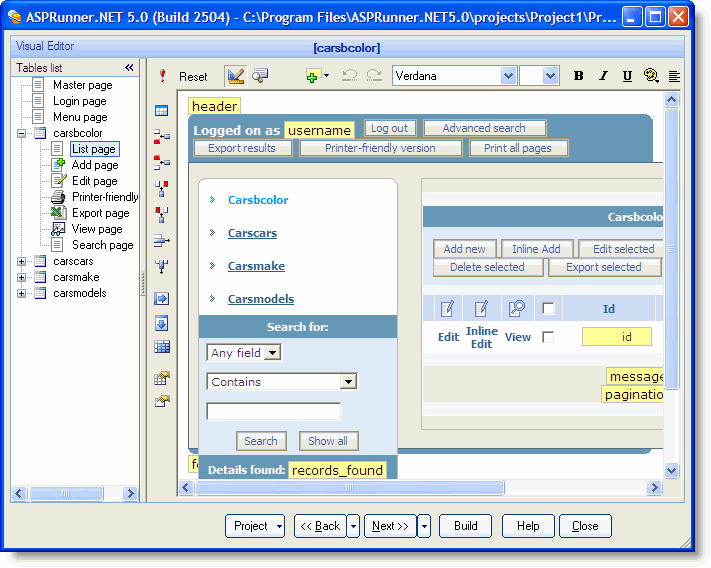711x568 pixels.
Task: Click the Inline Edit icon in grid header
Action: pos(481,309)
